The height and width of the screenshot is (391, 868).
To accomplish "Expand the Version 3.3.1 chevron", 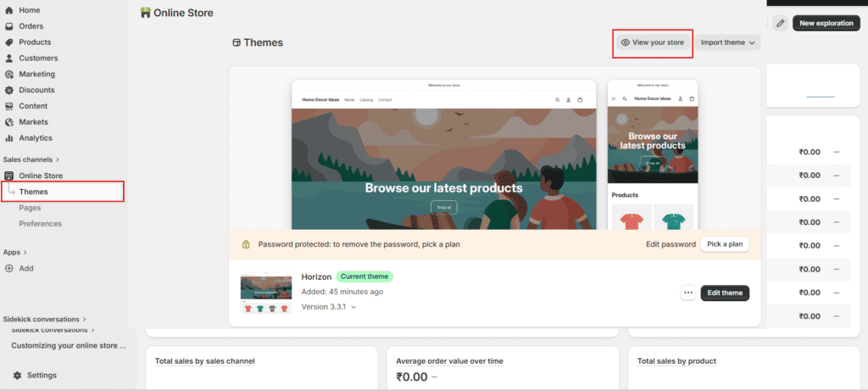I will (x=353, y=307).
